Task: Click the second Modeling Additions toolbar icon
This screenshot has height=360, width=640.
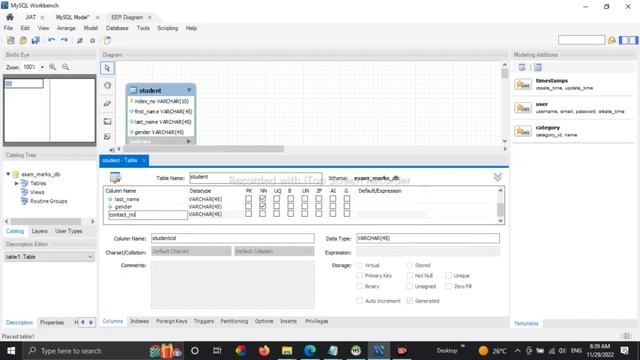Action: coord(538,68)
